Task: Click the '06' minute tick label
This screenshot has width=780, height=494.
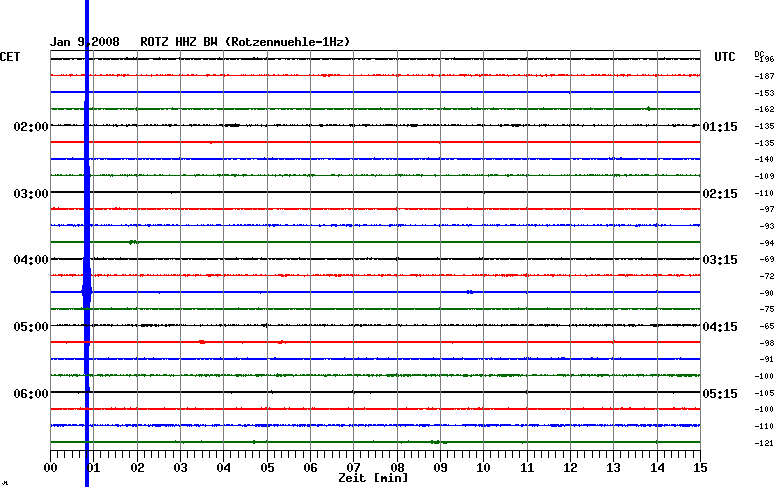Action: click(x=310, y=468)
